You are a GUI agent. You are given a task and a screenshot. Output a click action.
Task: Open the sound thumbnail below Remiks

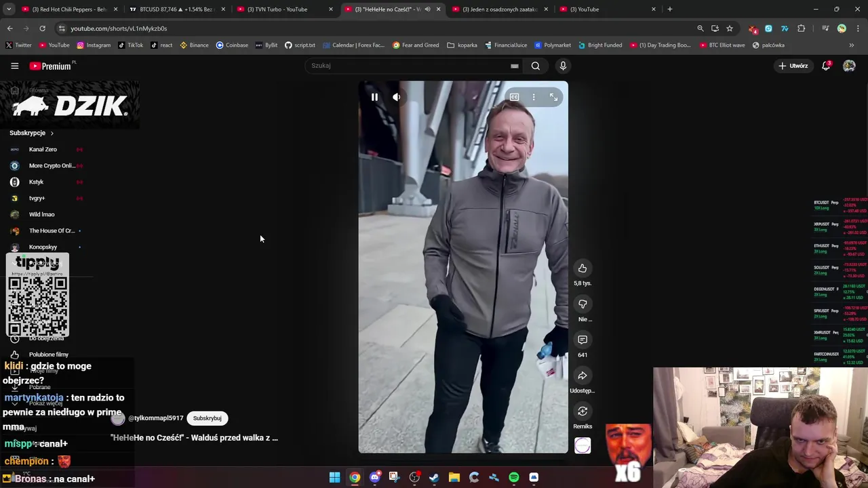583,445
